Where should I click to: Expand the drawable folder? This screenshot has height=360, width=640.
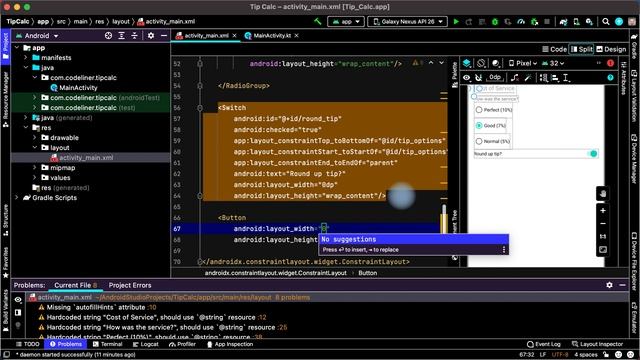tap(35, 138)
